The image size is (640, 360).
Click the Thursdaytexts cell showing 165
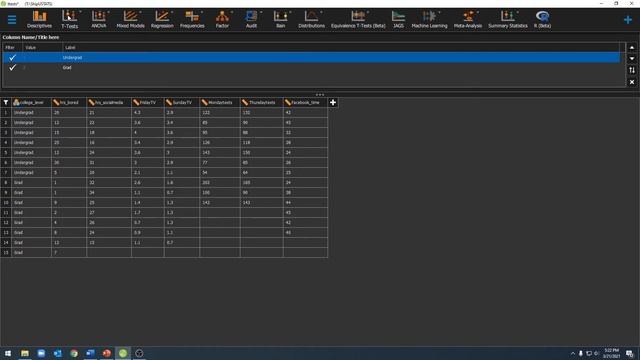(262, 182)
